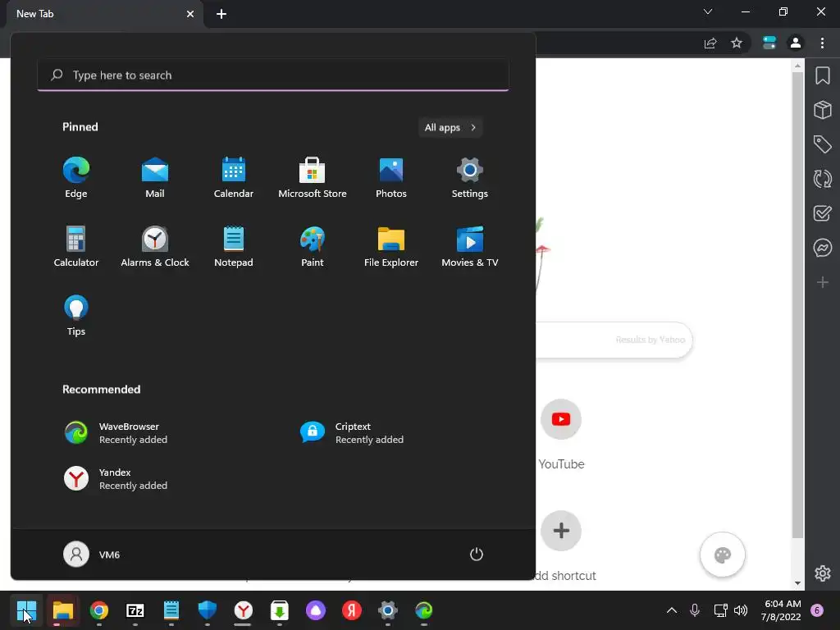
Task: Open the Edge pinned app
Action: click(76, 178)
